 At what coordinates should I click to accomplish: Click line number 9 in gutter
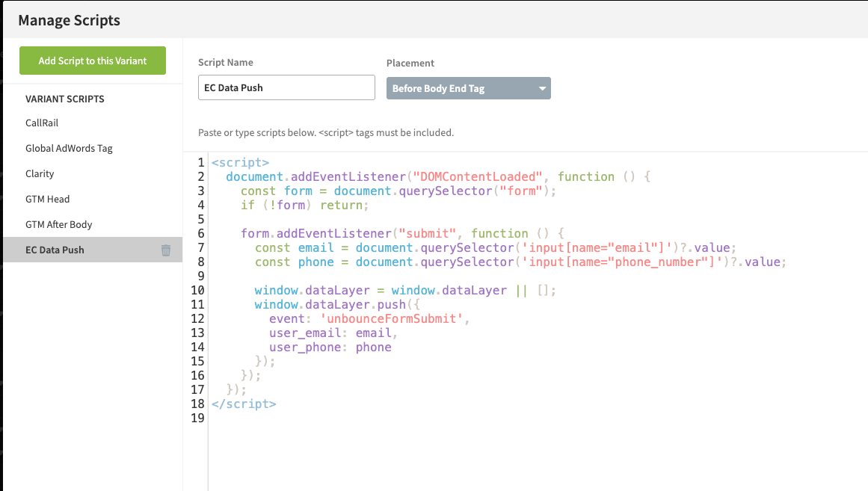[x=200, y=277]
